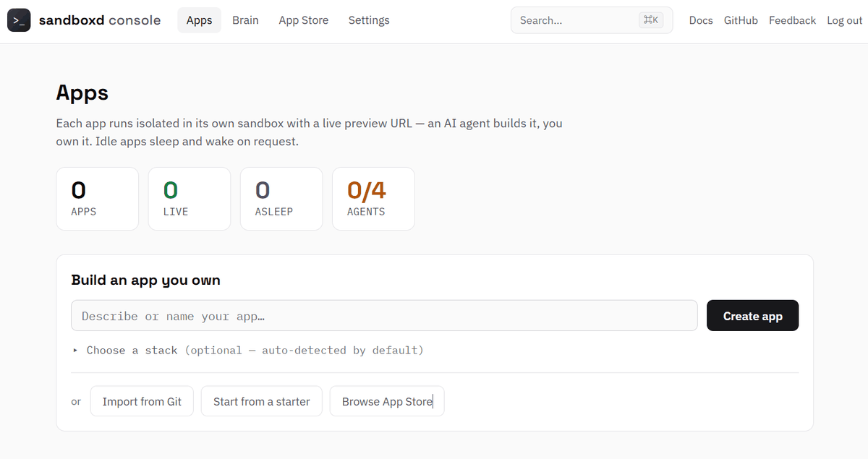Click the Apps page heading
This screenshot has width=868, height=459.
[x=82, y=93]
